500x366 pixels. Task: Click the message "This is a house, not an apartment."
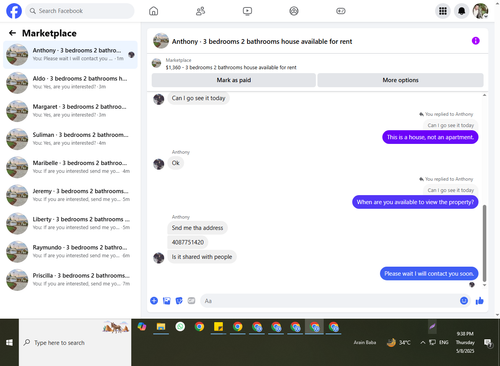(x=430, y=137)
